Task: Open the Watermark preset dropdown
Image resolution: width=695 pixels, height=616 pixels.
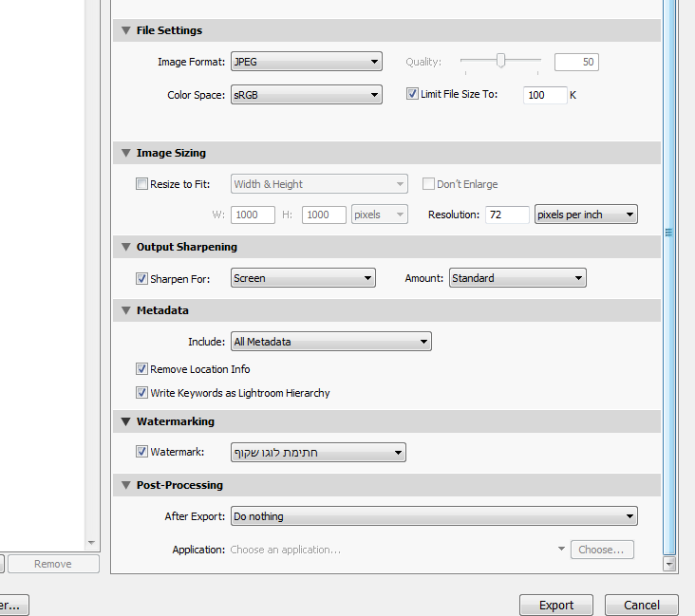Action: [x=318, y=453]
